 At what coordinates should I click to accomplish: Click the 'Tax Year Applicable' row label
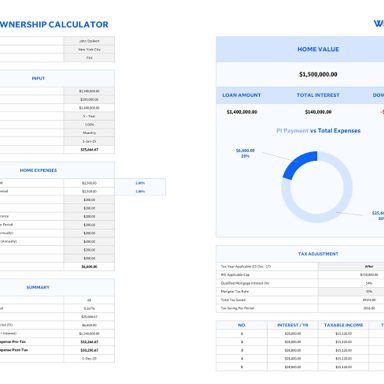(246, 266)
